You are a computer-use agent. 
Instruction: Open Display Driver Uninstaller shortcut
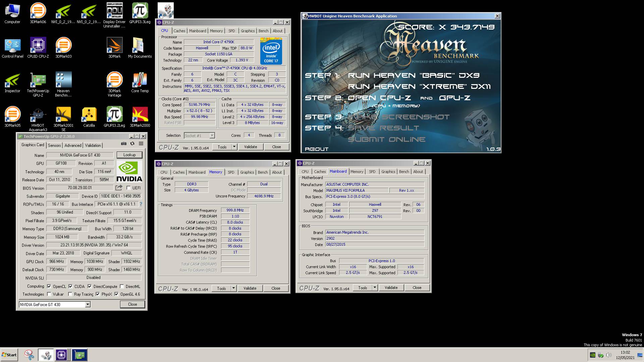114,15
